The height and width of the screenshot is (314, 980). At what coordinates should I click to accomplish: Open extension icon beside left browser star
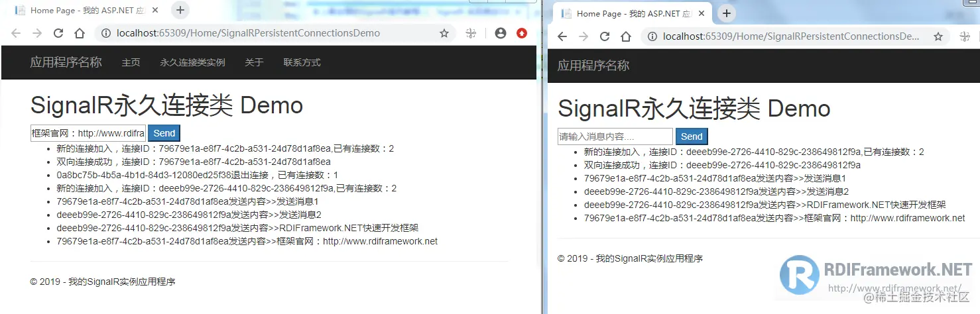tap(471, 33)
